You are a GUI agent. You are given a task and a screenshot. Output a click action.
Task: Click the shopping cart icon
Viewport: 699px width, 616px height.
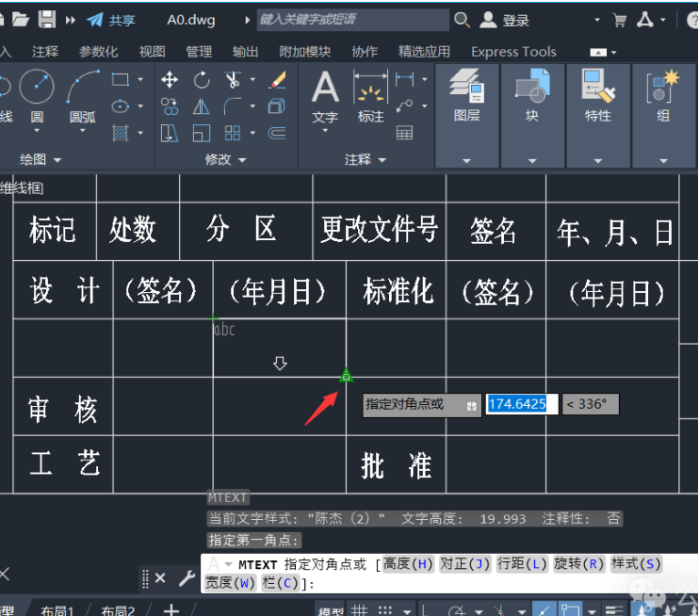coord(620,20)
